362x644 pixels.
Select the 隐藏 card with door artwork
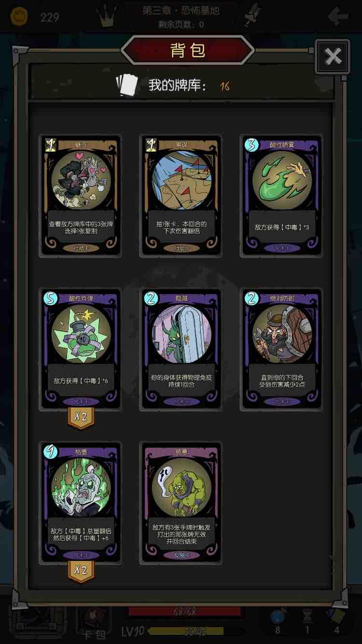coord(181,350)
